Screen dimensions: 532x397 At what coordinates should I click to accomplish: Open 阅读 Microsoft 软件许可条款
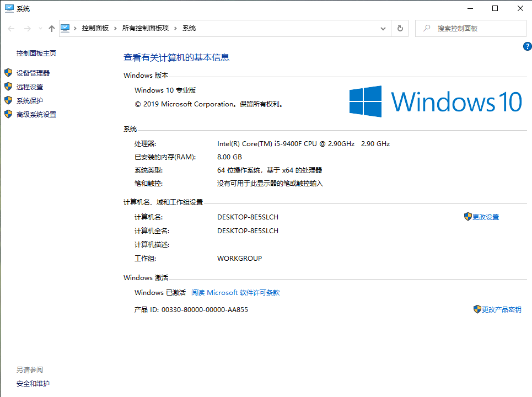pyautogui.click(x=235, y=292)
